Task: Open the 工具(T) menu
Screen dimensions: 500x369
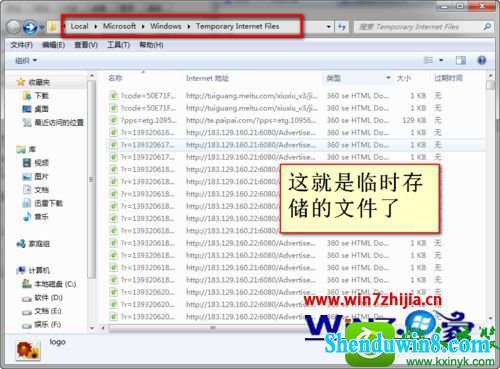Action: point(118,45)
